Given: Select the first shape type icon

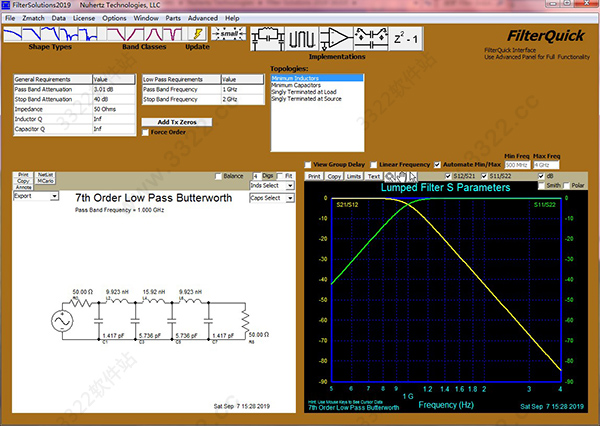Looking at the screenshot, I should click(13, 34).
